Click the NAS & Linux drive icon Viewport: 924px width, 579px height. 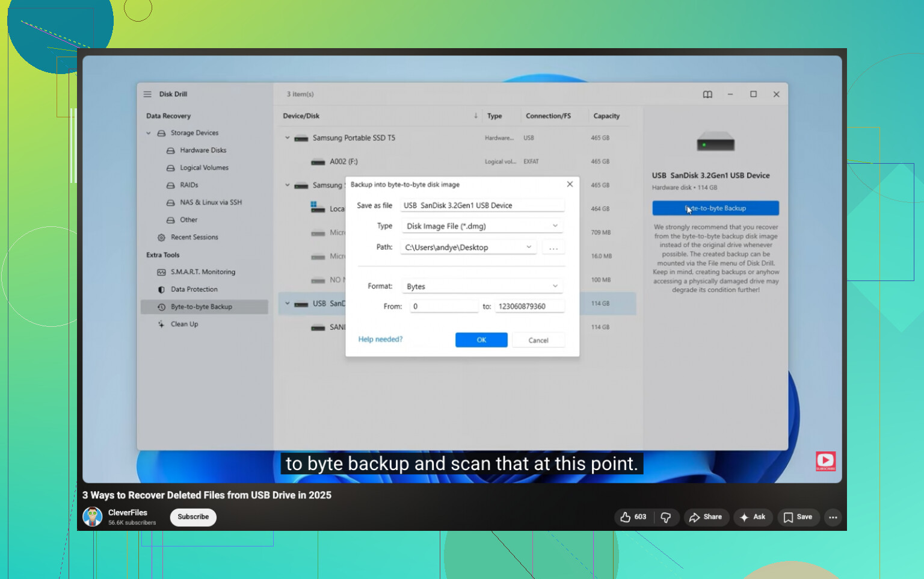pyautogui.click(x=171, y=203)
